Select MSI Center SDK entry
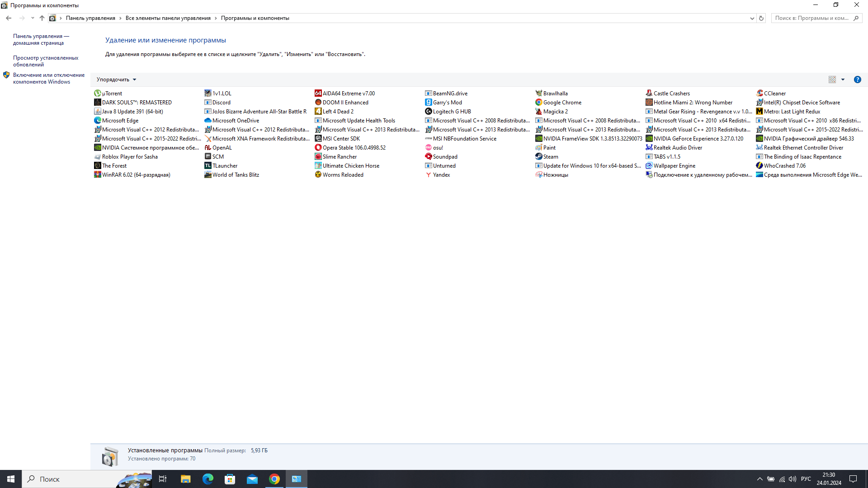This screenshot has height=488, width=868. (338, 139)
